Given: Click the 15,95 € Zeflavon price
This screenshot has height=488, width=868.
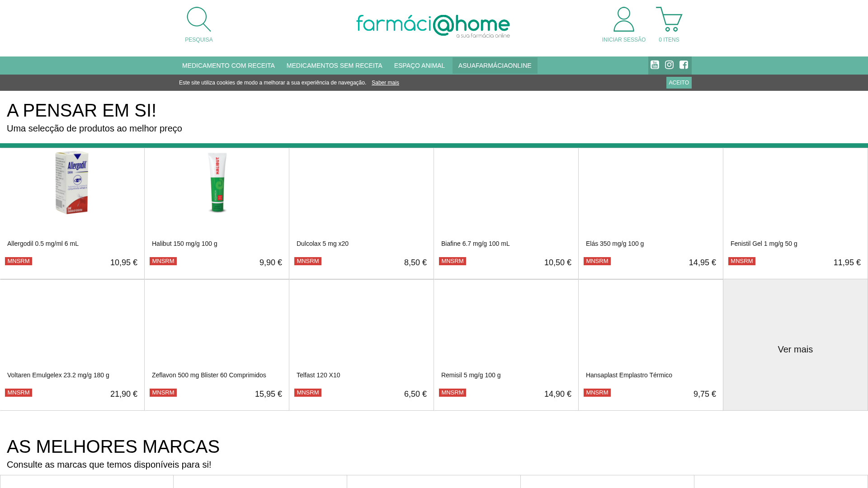Looking at the screenshot, I should click(x=269, y=394).
